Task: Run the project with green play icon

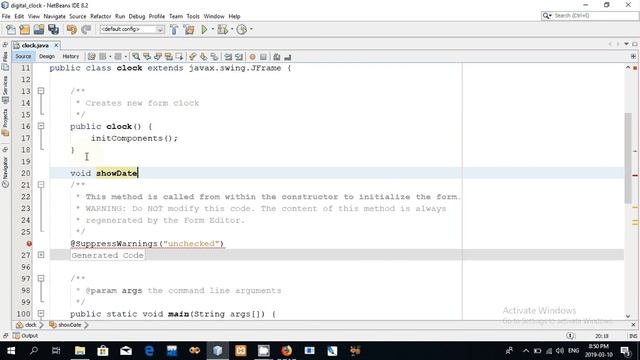Action: click(204, 29)
